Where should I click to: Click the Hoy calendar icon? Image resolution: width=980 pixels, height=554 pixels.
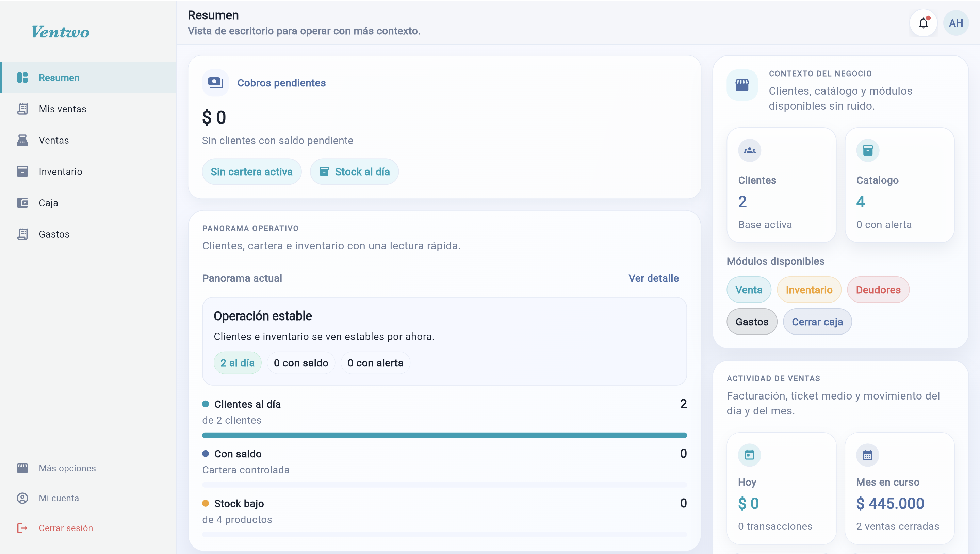(749, 455)
